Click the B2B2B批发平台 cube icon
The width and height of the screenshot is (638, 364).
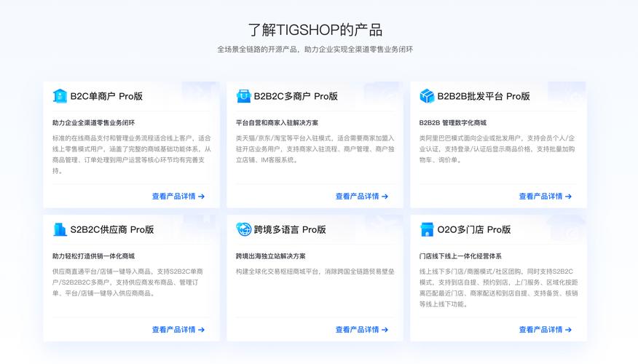click(x=427, y=96)
